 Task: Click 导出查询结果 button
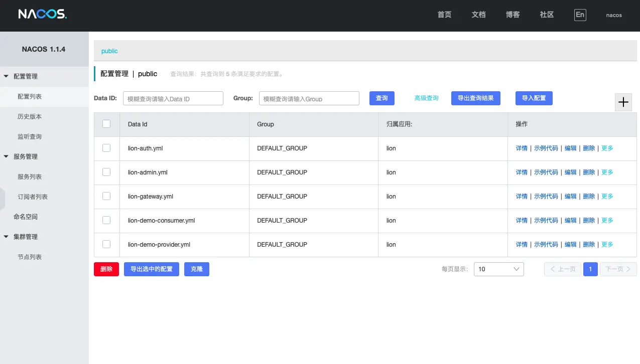[476, 98]
